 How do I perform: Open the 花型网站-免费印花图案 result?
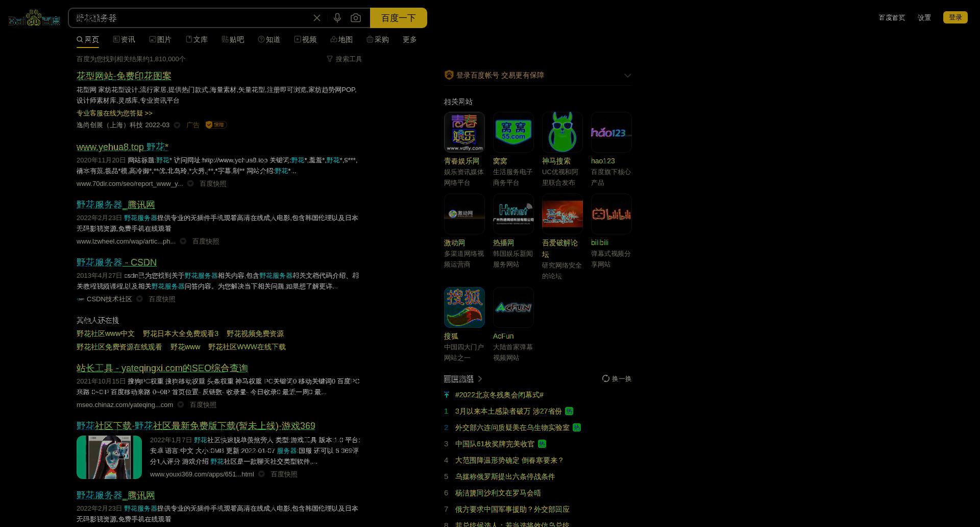(124, 76)
